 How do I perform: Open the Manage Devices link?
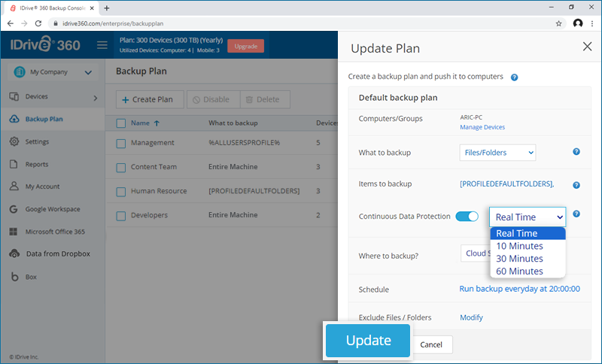482,127
